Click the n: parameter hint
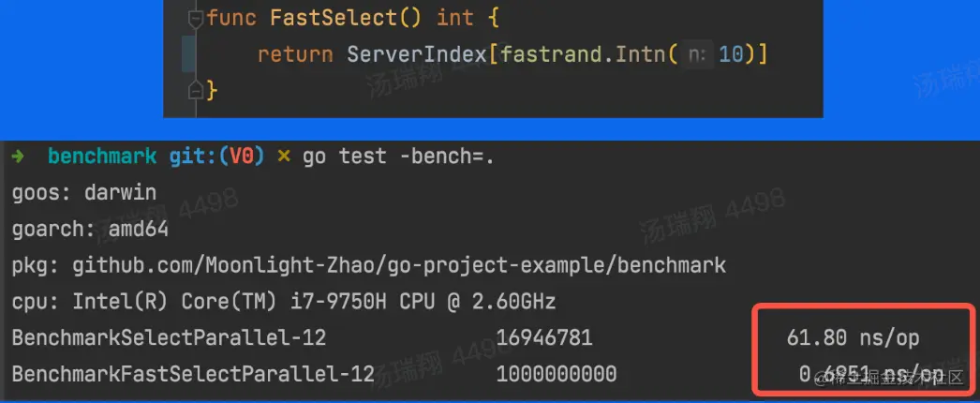 696,55
